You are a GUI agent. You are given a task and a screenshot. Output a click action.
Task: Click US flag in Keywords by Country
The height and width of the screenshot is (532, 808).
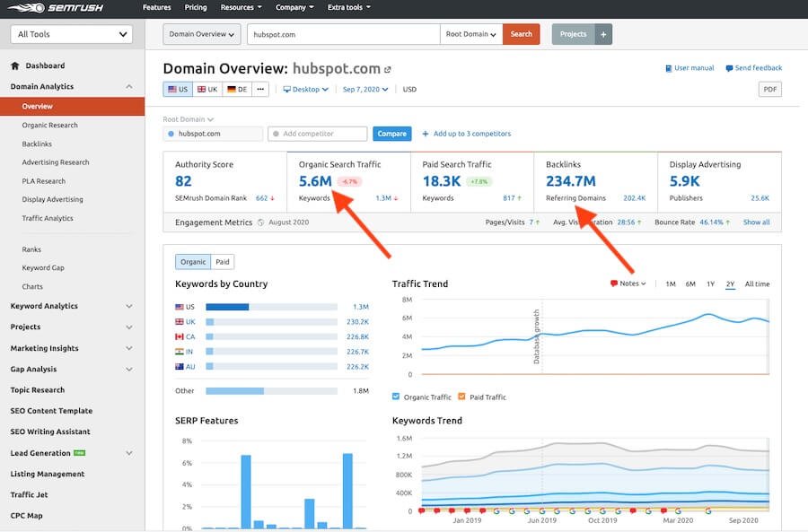[180, 307]
